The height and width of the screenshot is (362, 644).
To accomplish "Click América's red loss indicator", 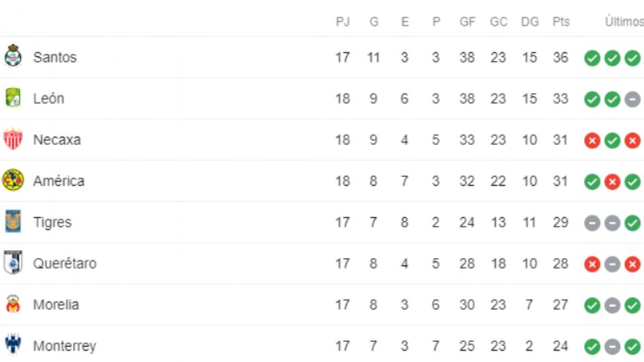I will pos(612,182).
